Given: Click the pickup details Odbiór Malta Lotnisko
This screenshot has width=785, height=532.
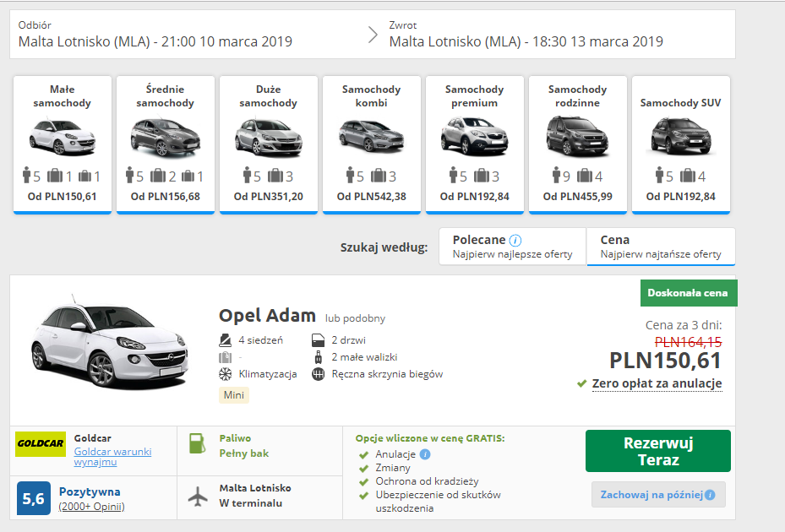Looking at the screenshot, I should tap(155, 35).
